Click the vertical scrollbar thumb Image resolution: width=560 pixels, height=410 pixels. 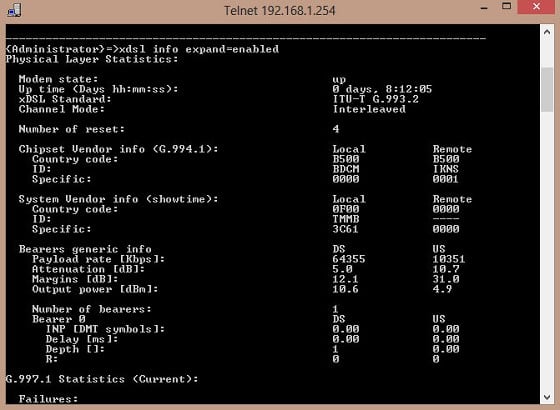point(547,90)
